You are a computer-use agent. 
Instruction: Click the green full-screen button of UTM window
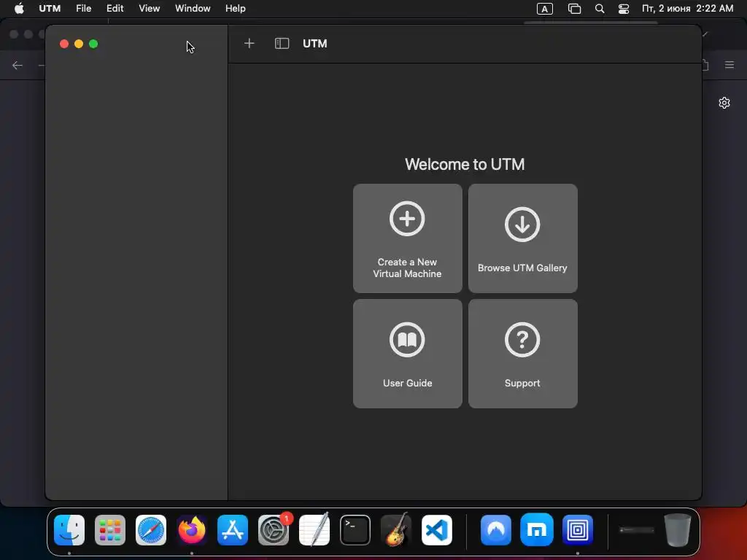coord(93,44)
